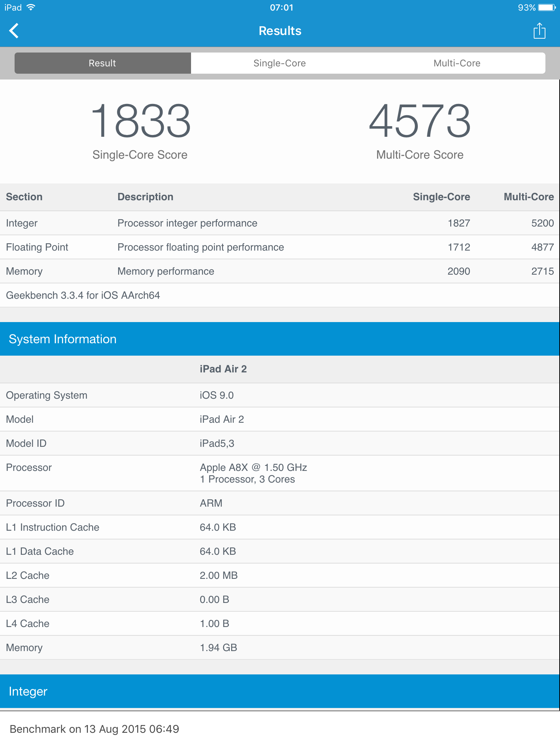Tap the battery status icon

click(x=547, y=8)
